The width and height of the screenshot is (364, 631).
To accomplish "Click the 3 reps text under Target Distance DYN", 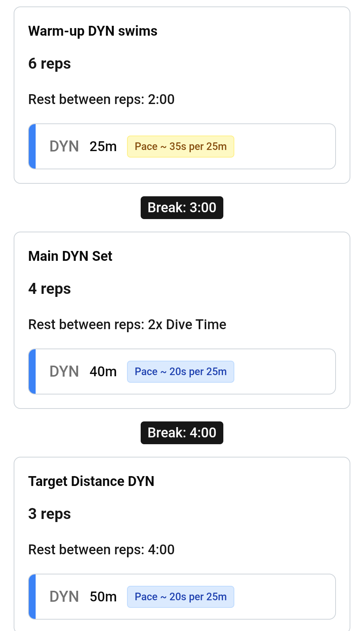I will [x=49, y=514].
